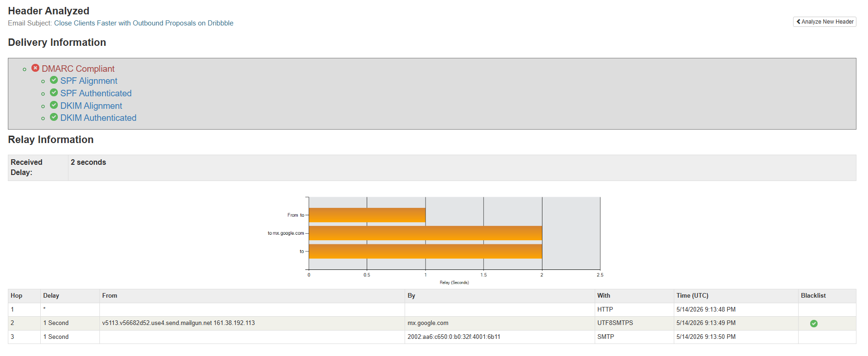
Task: Open the DMARC Compliant link
Action: click(78, 69)
